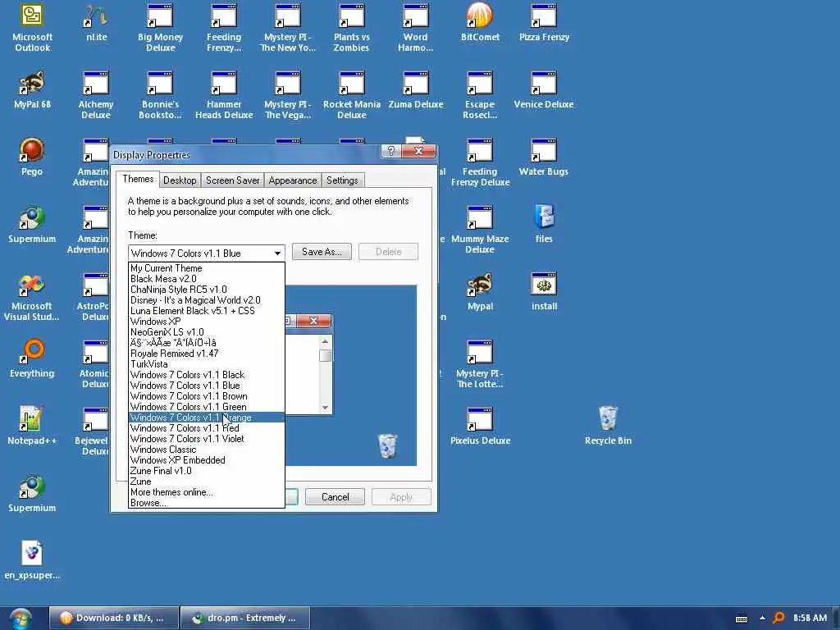Choose Windows 7 Colors v1.1 Green
The width and height of the screenshot is (840, 630).
click(x=206, y=407)
